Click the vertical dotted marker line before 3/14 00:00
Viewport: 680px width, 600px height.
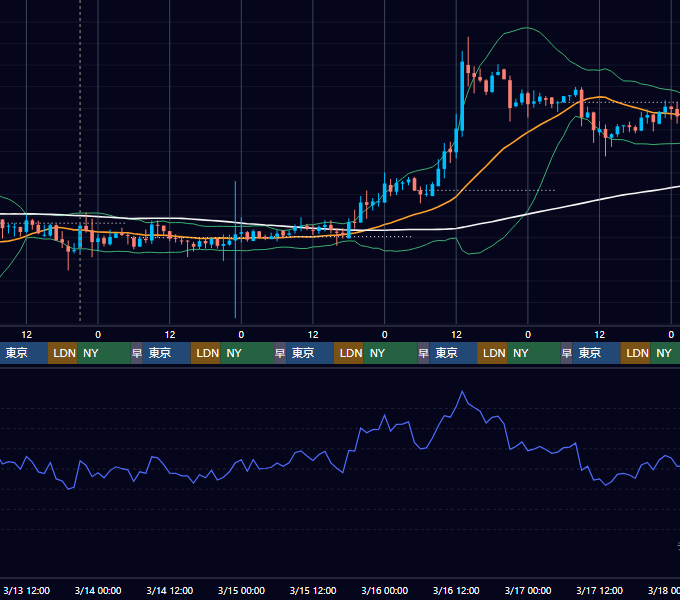click(x=80, y=160)
